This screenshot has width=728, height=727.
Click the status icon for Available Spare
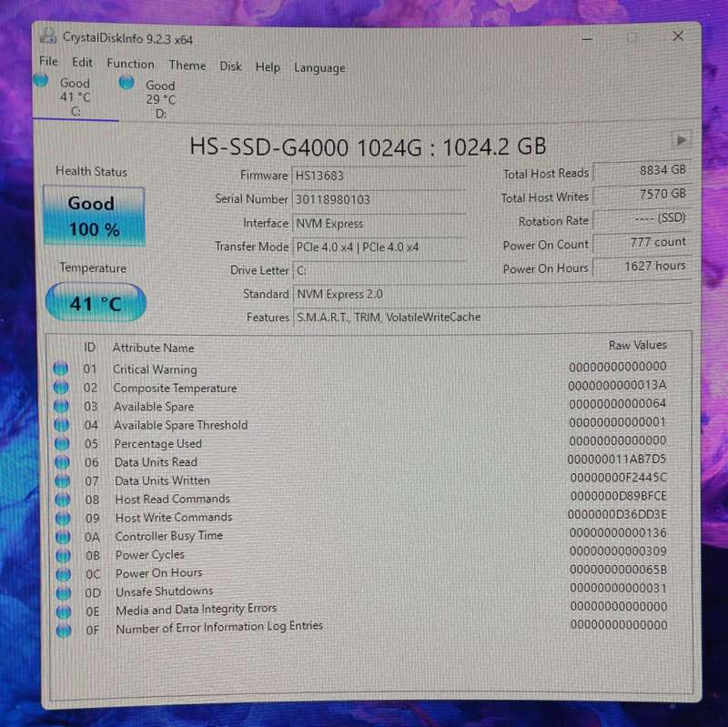pos(61,406)
